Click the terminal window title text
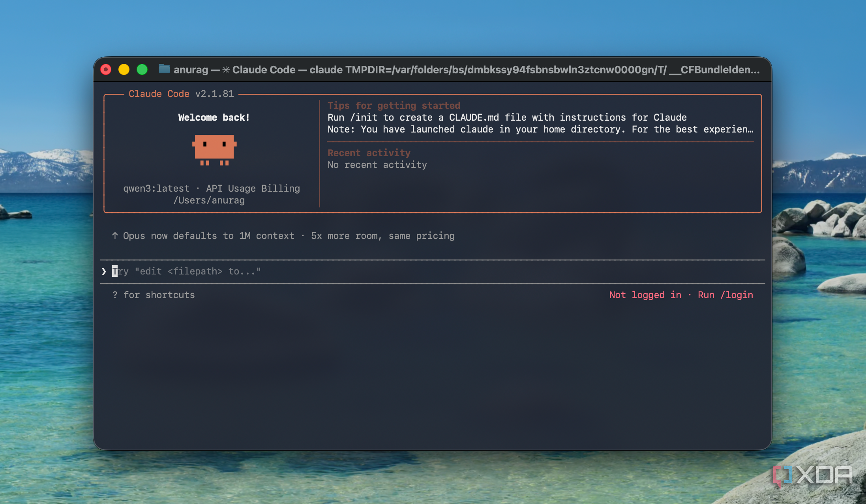866x504 pixels. [x=467, y=70]
